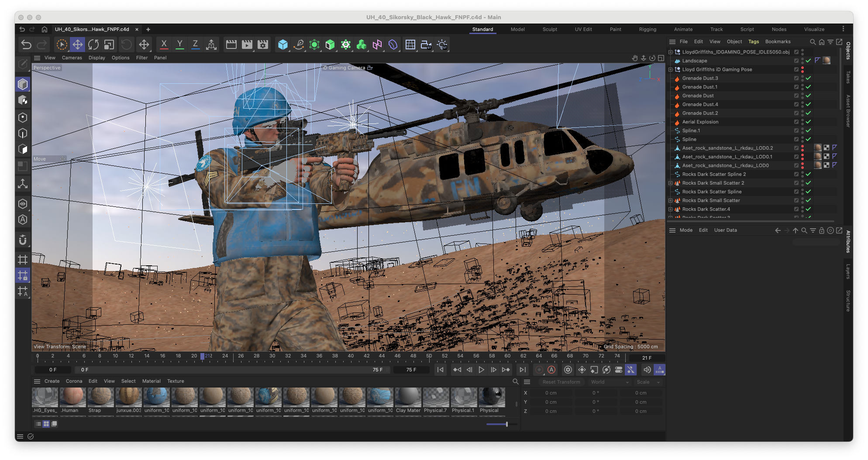Open Render View clapperboard icon
Screen dimensions: 868x460
coord(231,45)
